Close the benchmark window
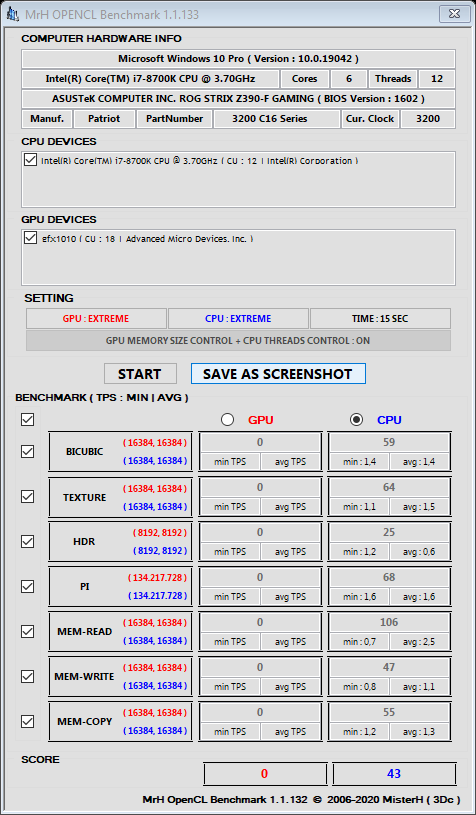The image size is (476, 815). tap(456, 13)
